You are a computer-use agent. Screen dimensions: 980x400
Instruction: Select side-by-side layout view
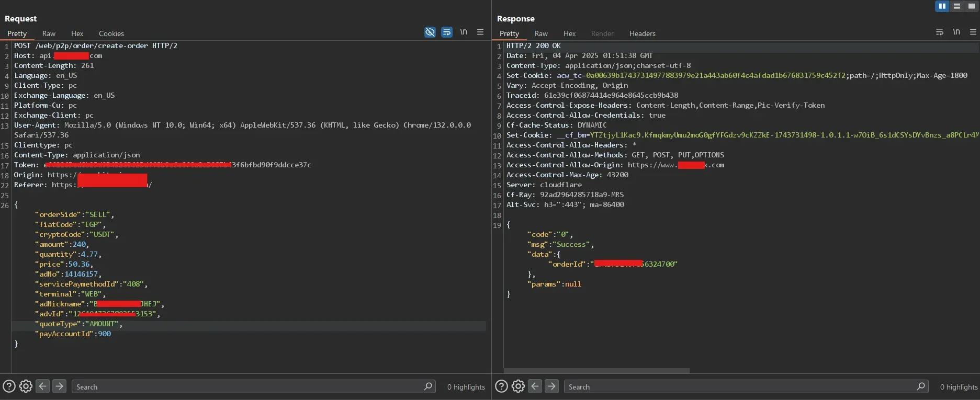click(x=942, y=6)
